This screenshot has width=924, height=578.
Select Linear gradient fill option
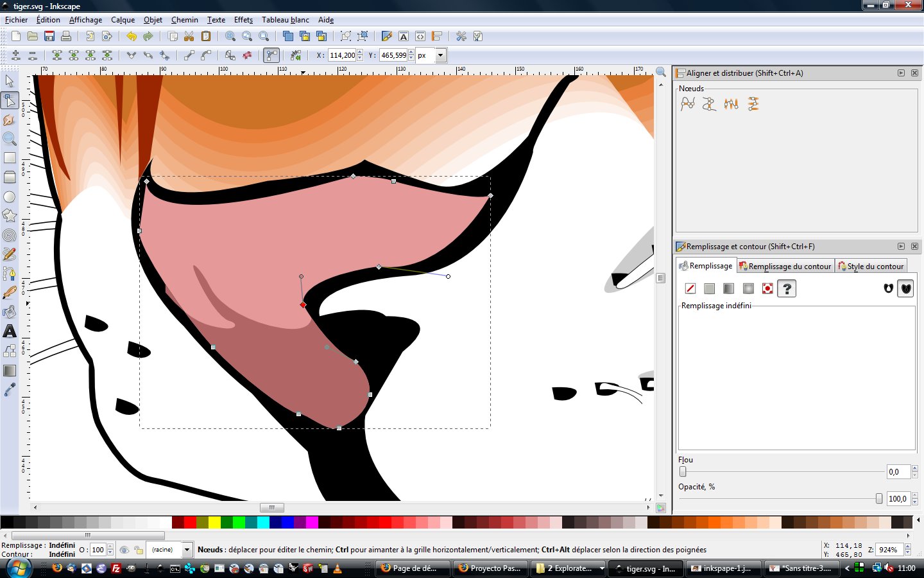(728, 288)
